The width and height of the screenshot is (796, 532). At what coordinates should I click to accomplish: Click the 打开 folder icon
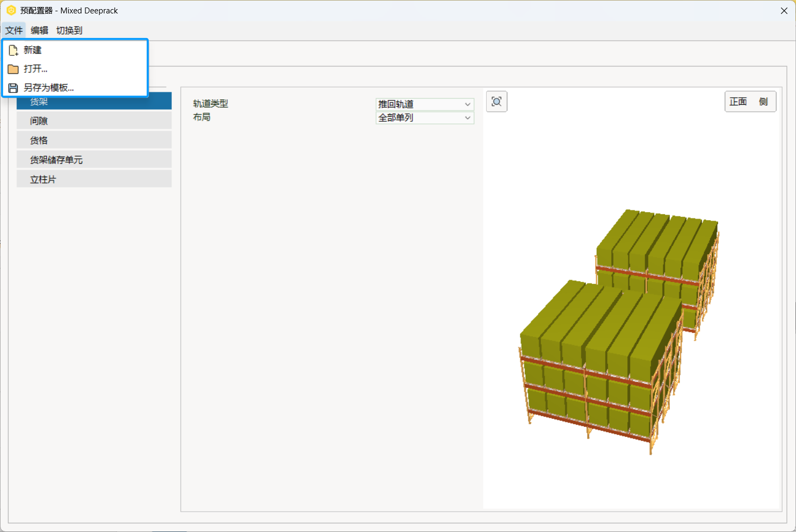point(13,69)
